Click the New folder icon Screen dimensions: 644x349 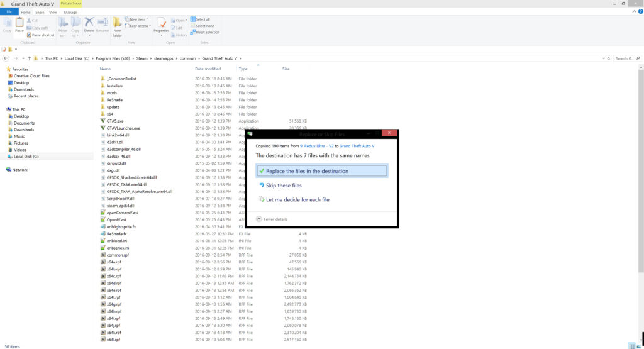pyautogui.click(x=117, y=22)
